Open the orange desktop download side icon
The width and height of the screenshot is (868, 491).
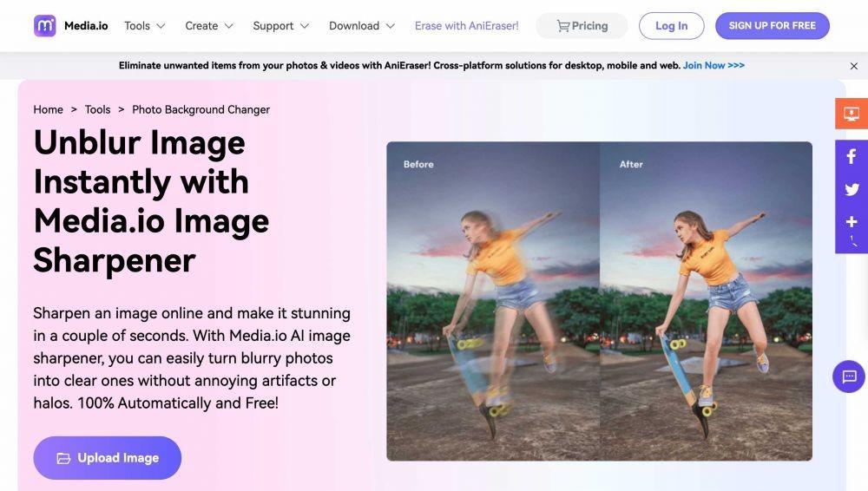click(x=852, y=114)
